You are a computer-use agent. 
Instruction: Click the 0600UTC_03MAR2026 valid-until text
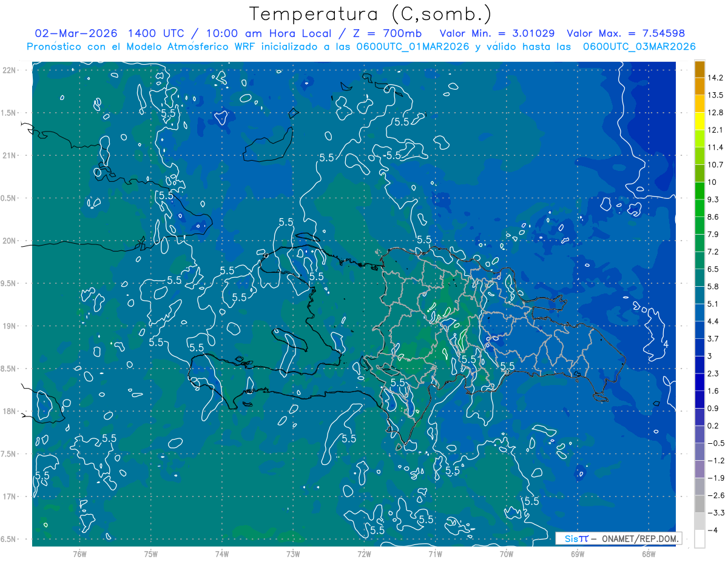pos(639,47)
